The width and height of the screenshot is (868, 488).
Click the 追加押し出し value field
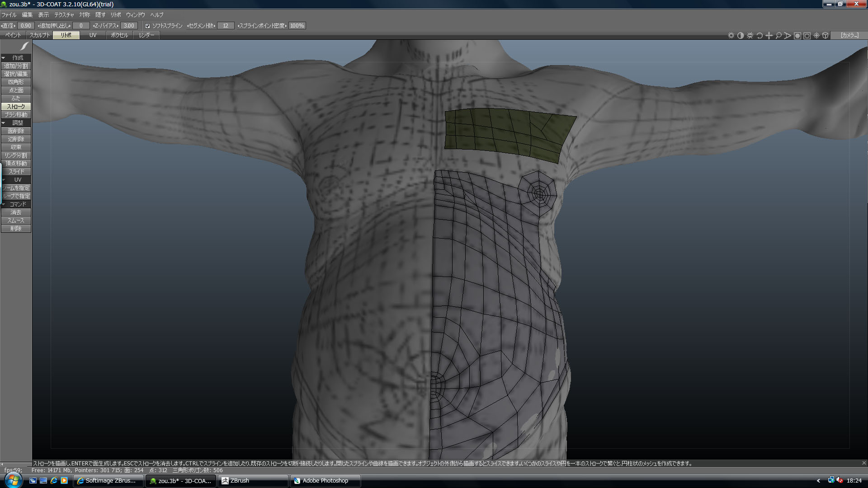[81, 26]
